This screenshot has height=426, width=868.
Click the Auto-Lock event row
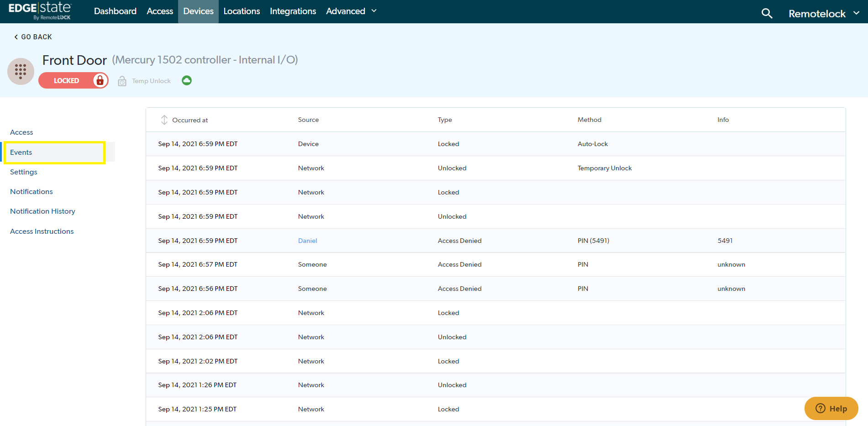[495, 144]
